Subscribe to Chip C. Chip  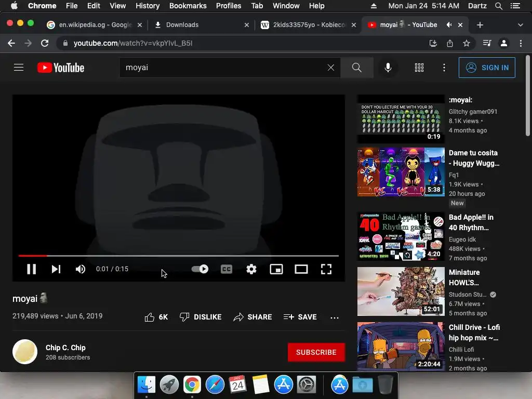(x=316, y=352)
